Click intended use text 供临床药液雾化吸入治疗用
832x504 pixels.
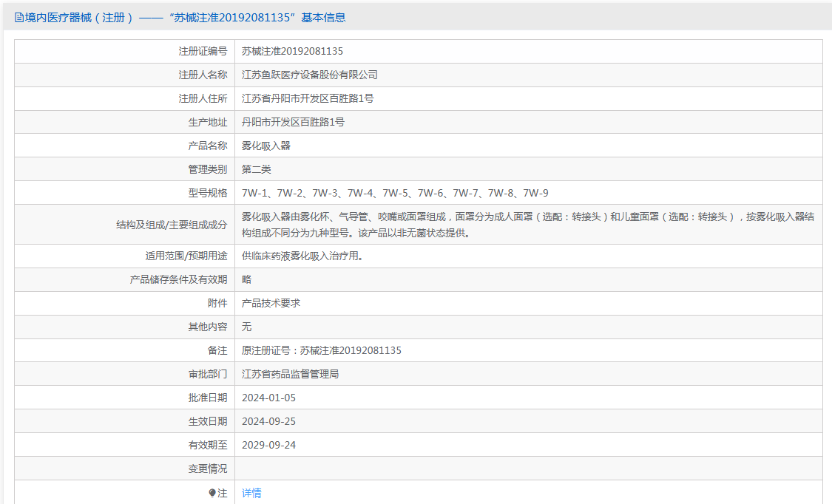pyautogui.click(x=303, y=256)
